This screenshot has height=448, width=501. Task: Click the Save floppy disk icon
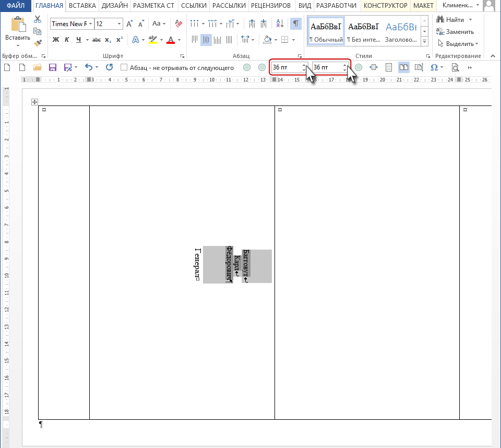tap(52, 67)
